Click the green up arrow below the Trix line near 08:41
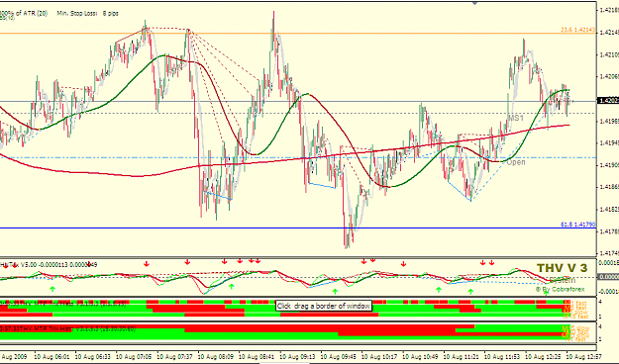Screen dimensions: 619x364 tap(232, 286)
